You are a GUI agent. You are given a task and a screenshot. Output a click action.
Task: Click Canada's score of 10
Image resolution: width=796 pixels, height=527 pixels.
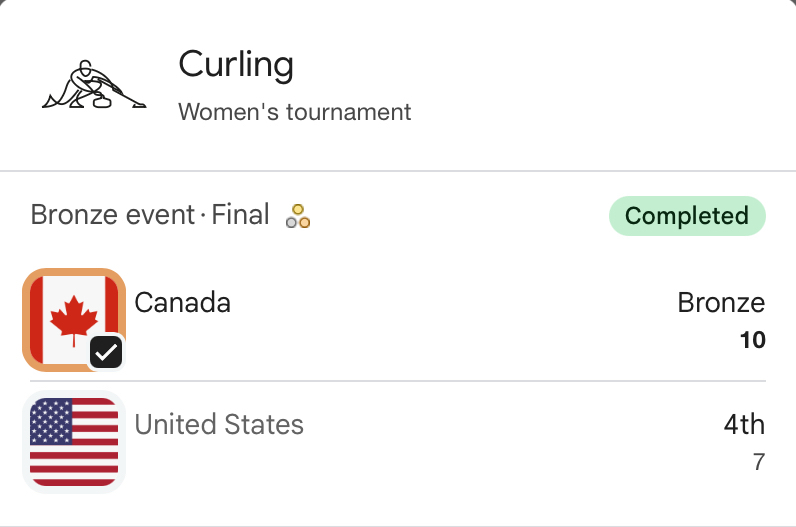tap(752, 340)
